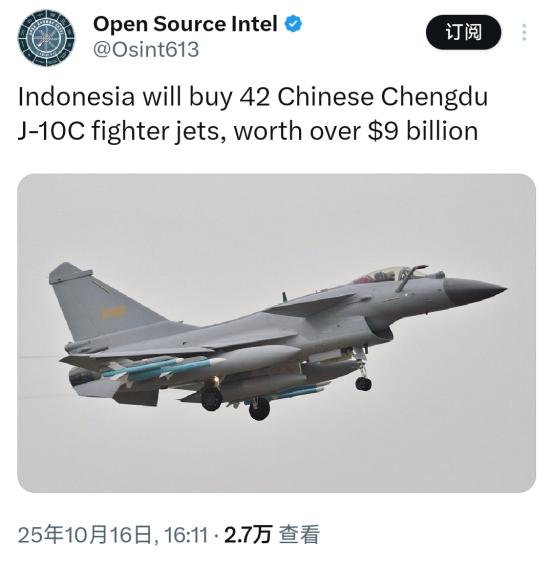Click the yellow tail number on jet

click(113, 312)
